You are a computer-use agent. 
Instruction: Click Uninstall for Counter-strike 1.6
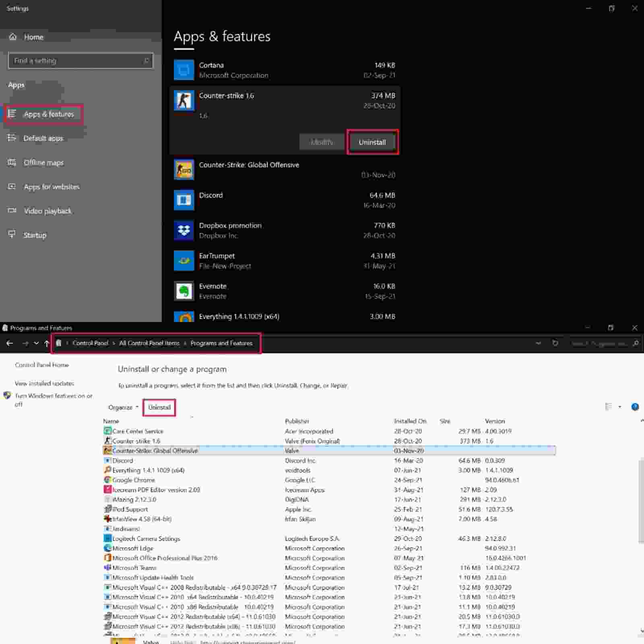point(372,142)
